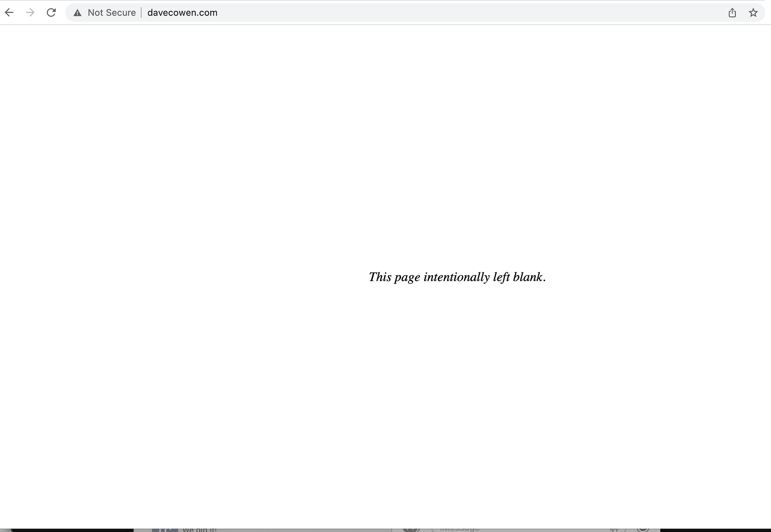
Task: Click the word 'blank' in page text
Action: point(527,277)
